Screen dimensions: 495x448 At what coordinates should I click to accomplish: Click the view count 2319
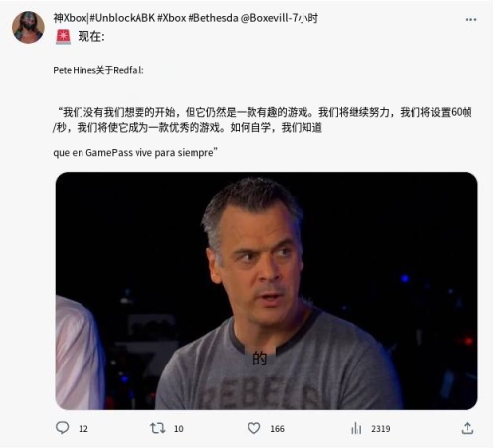pos(381,429)
